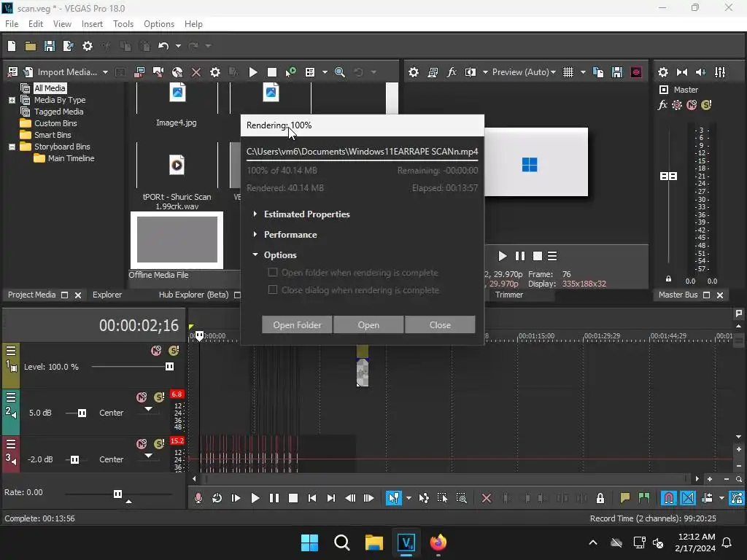The width and height of the screenshot is (747, 560).
Task: Toggle Loop Playback in transport bar
Action: click(217, 498)
